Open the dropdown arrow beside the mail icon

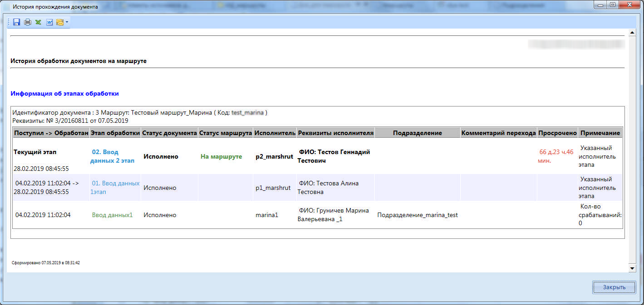point(67,22)
